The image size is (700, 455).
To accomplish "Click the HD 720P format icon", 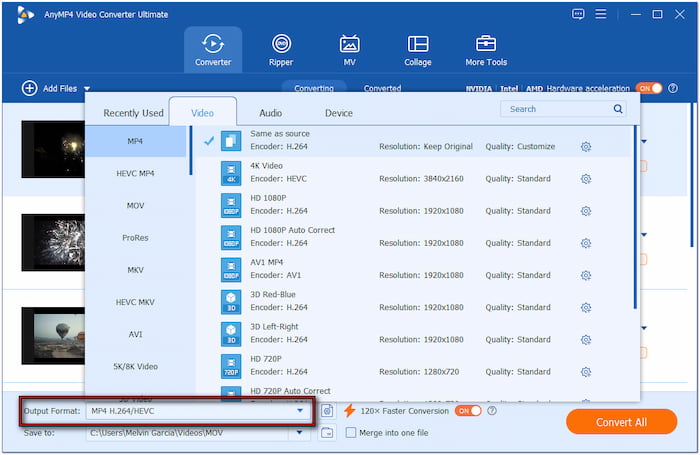I will pyautogui.click(x=231, y=366).
